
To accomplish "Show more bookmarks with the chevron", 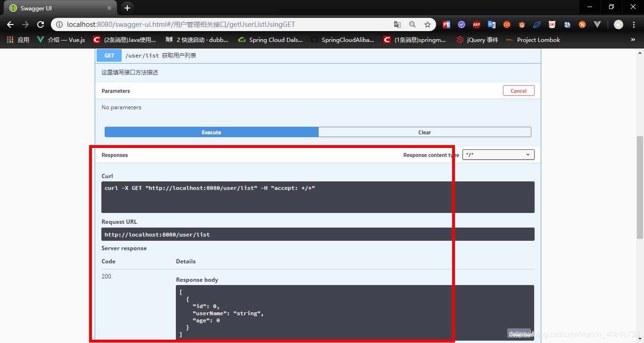I will click(x=633, y=40).
